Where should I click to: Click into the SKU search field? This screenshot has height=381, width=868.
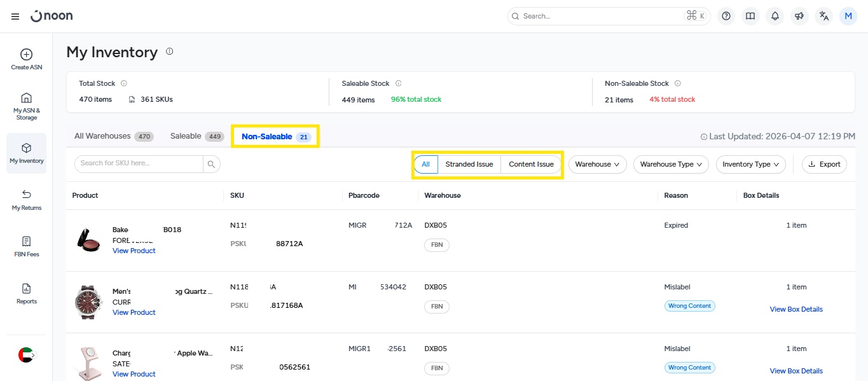tap(139, 163)
